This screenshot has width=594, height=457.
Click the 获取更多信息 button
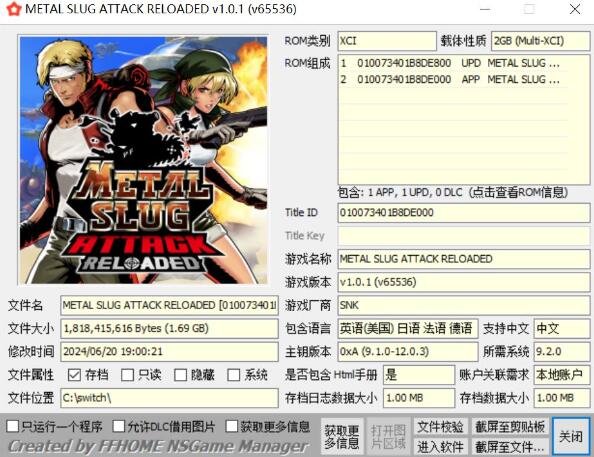(342, 437)
